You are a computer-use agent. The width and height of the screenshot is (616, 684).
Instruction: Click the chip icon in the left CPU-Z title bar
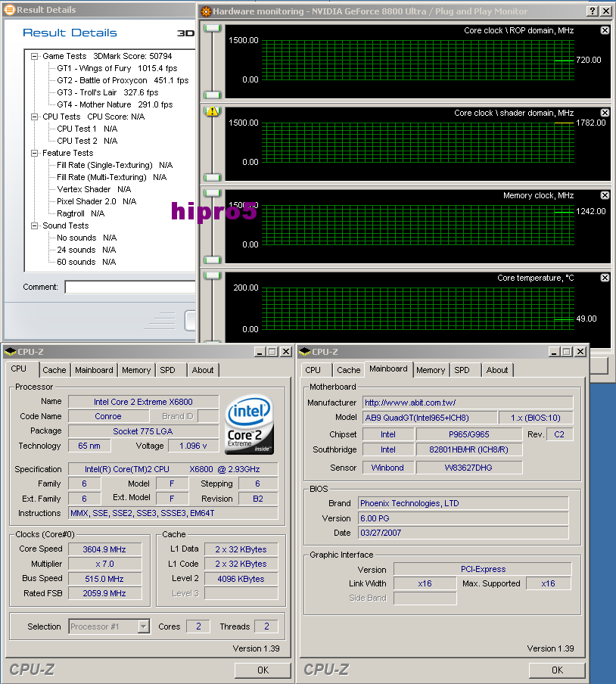(x=8, y=351)
